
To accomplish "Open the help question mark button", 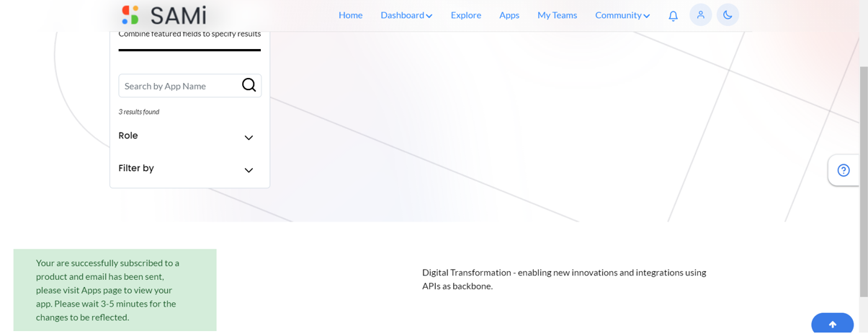I will point(844,170).
